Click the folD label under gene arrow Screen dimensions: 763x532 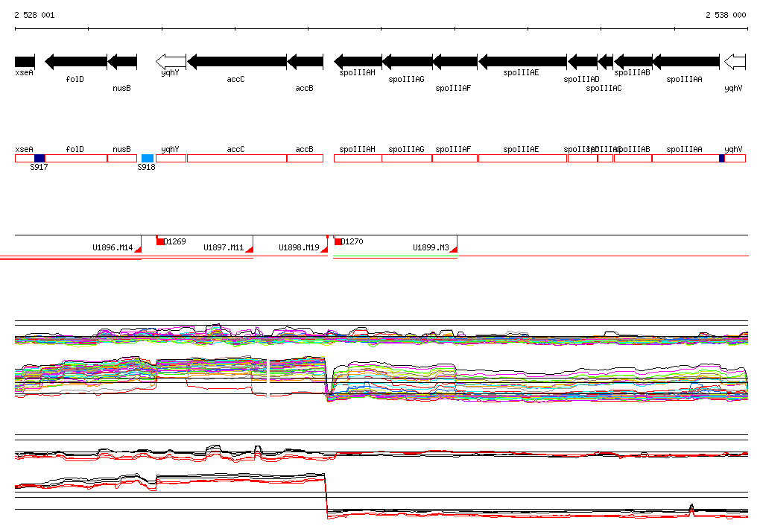75,79
